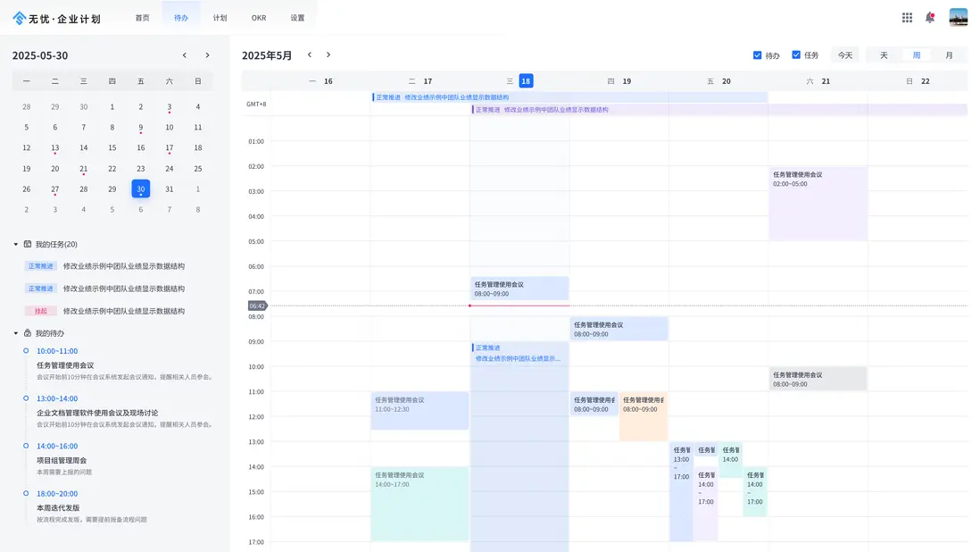Select highlighted date 30 in mini calendar
The width and height of the screenshot is (980, 552).
point(141,188)
